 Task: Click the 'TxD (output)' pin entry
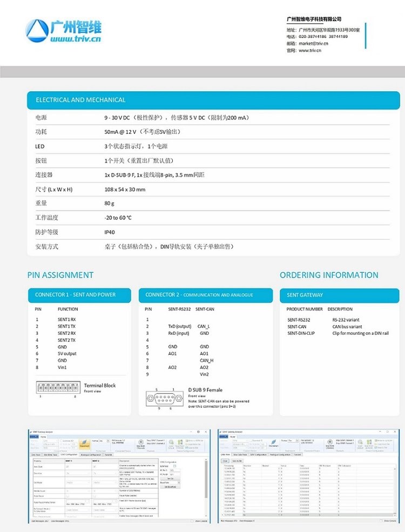coord(180,326)
